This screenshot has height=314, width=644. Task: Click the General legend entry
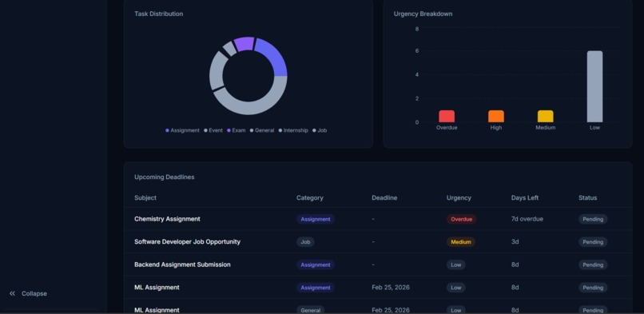pyautogui.click(x=262, y=130)
